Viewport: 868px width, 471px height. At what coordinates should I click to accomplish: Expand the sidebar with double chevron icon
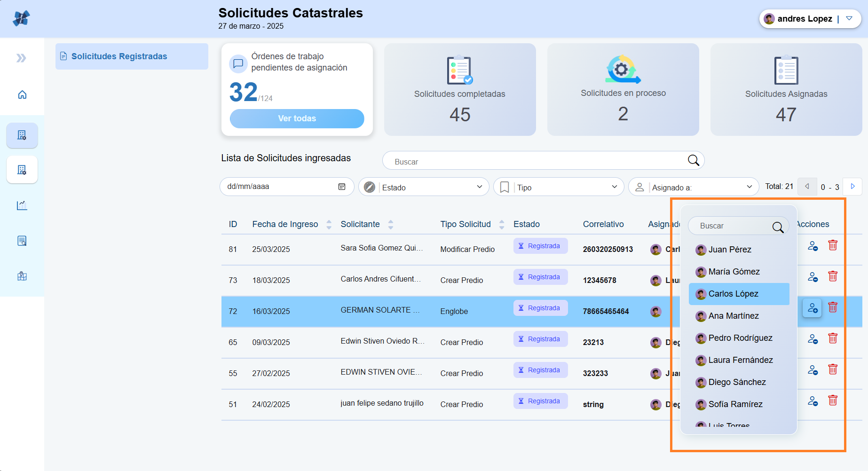point(21,58)
